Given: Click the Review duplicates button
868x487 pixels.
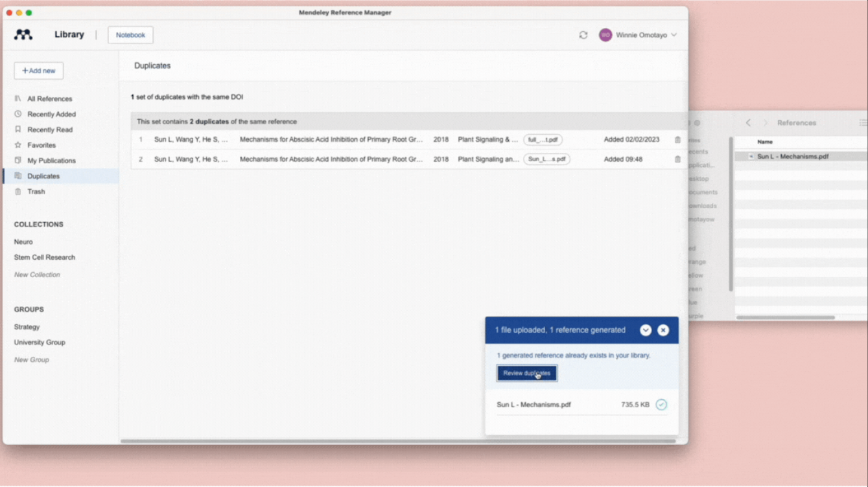Looking at the screenshot, I should [526, 373].
